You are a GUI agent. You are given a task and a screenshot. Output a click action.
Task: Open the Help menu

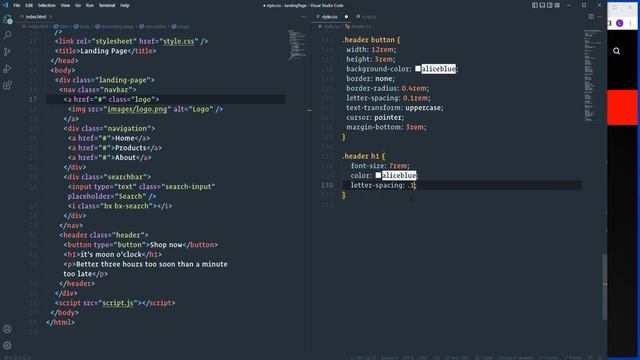[x=125, y=5]
